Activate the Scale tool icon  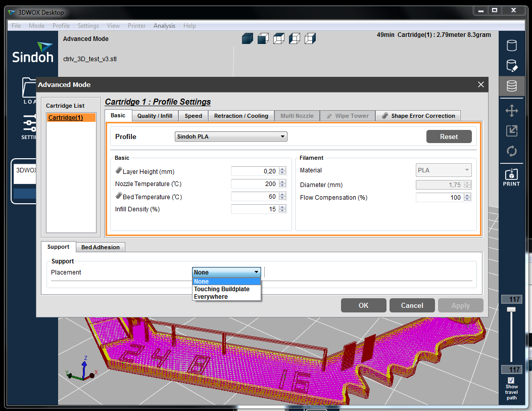[x=512, y=130]
